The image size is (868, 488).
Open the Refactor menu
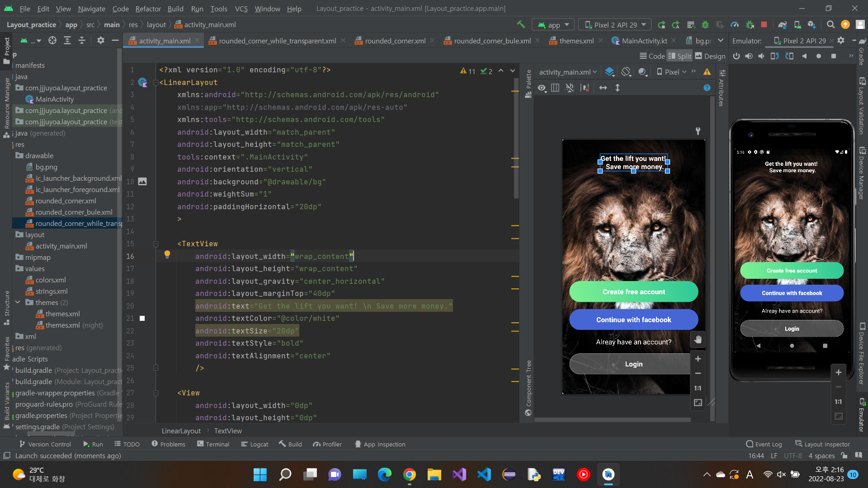point(148,9)
